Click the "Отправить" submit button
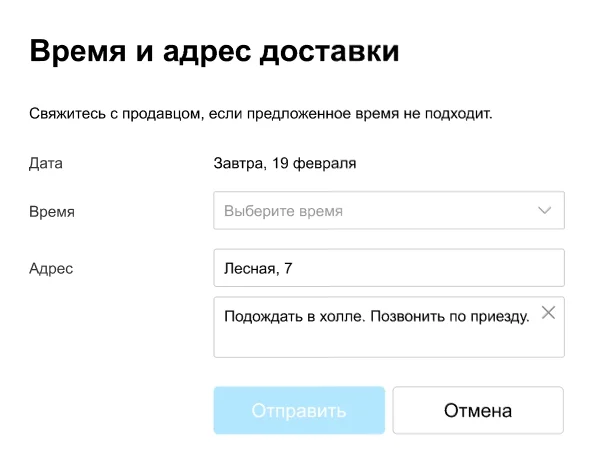Viewport: 598px width, 451px height. click(299, 410)
